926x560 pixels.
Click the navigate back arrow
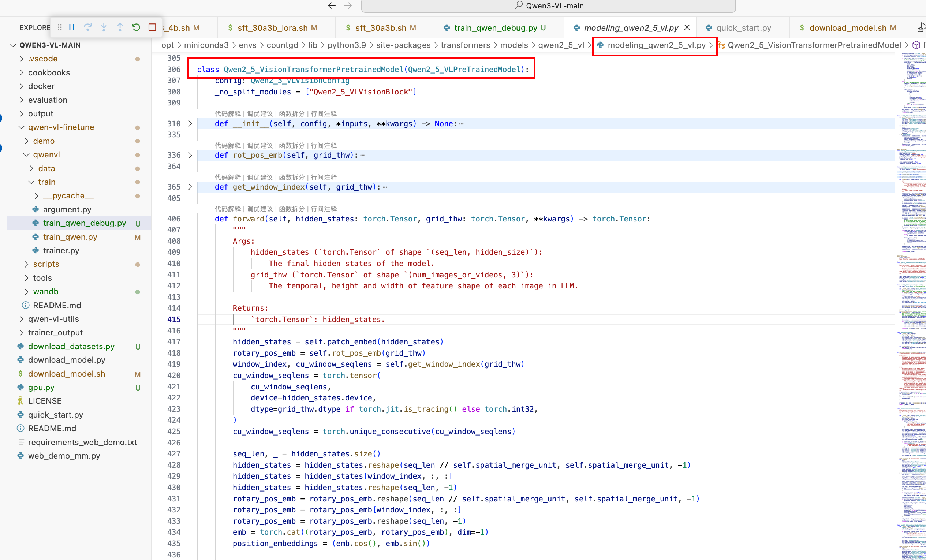tap(332, 5)
